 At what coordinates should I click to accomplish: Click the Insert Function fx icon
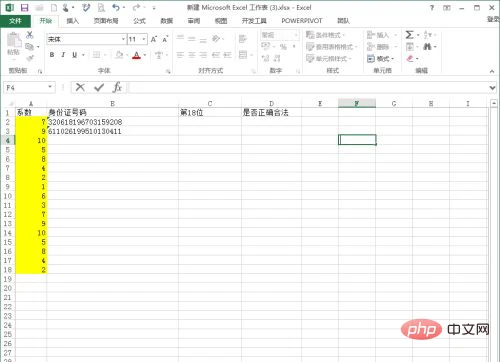tap(117, 87)
